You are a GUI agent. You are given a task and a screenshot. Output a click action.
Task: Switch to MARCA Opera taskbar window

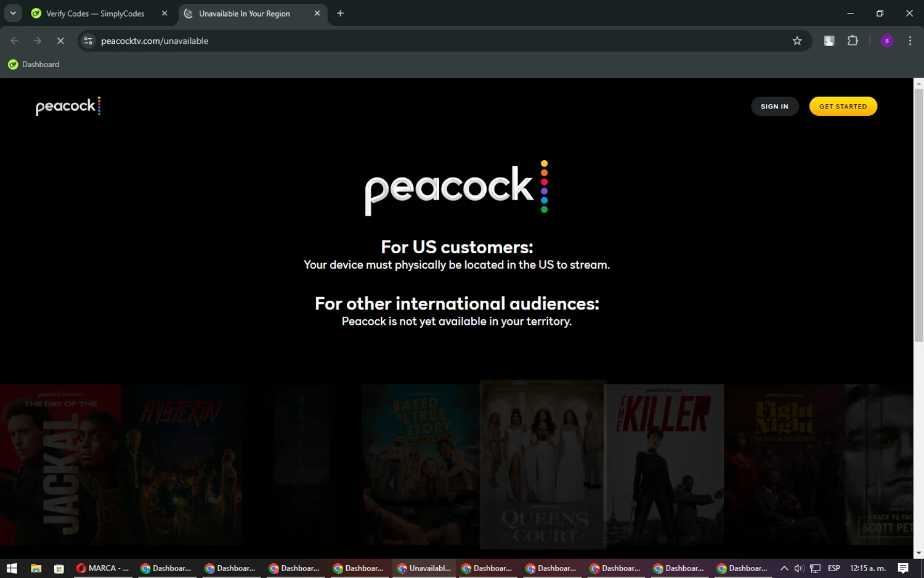tap(102, 568)
